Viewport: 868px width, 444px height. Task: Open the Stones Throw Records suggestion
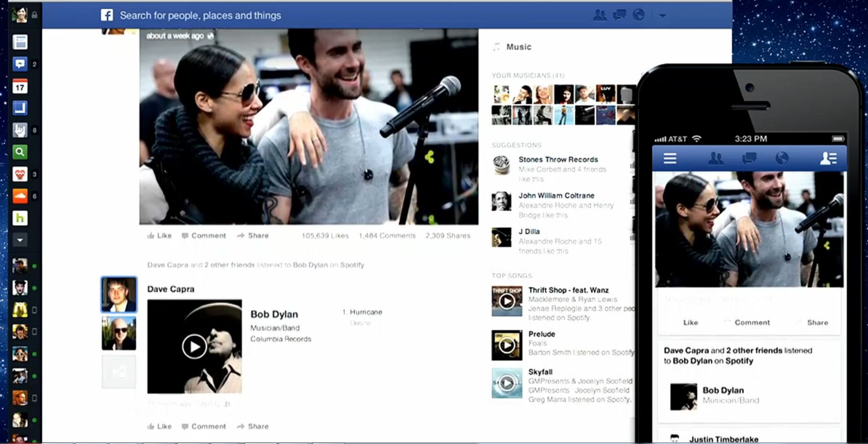pyautogui.click(x=558, y=159)
